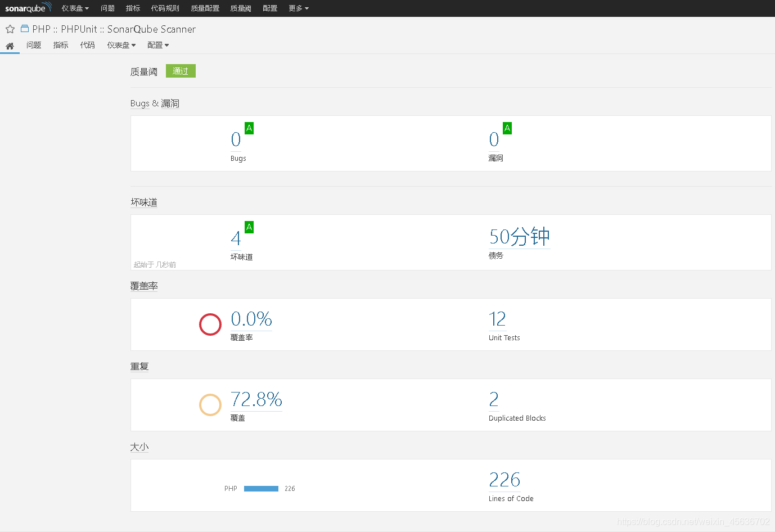Select 代码规则 from the top menu
Image resolution: width=775 pixels, height=532 pixels.
(165, 8)
